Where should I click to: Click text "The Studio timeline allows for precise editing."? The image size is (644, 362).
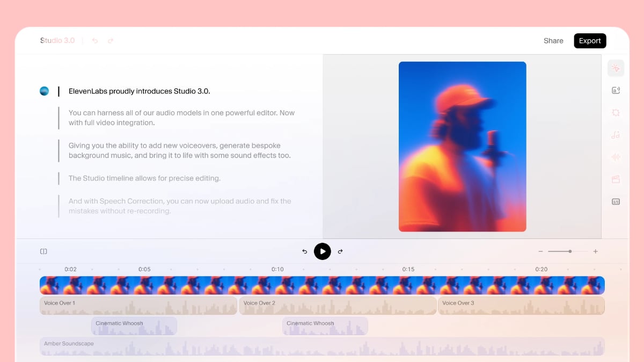click(144, 178)
